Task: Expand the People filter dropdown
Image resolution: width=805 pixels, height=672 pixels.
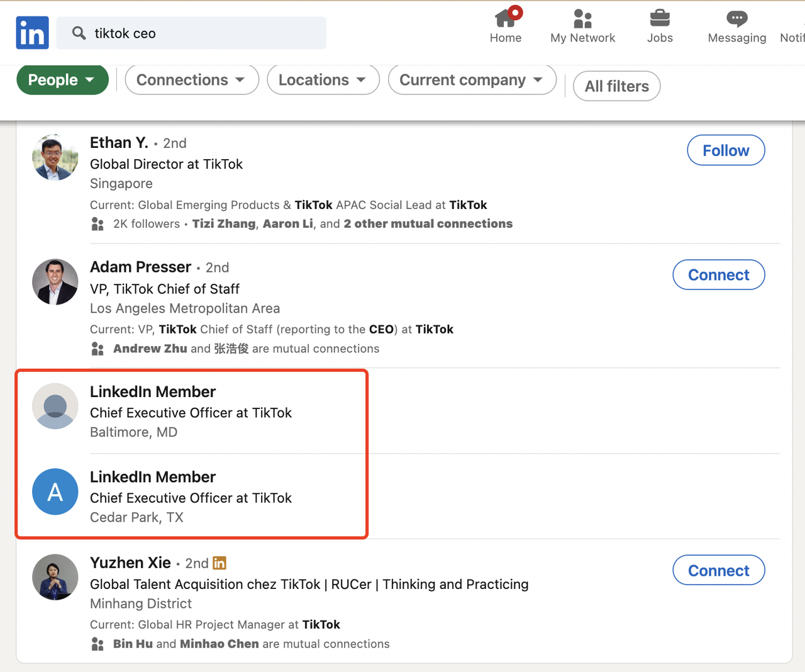Action: tap(62, 80)
